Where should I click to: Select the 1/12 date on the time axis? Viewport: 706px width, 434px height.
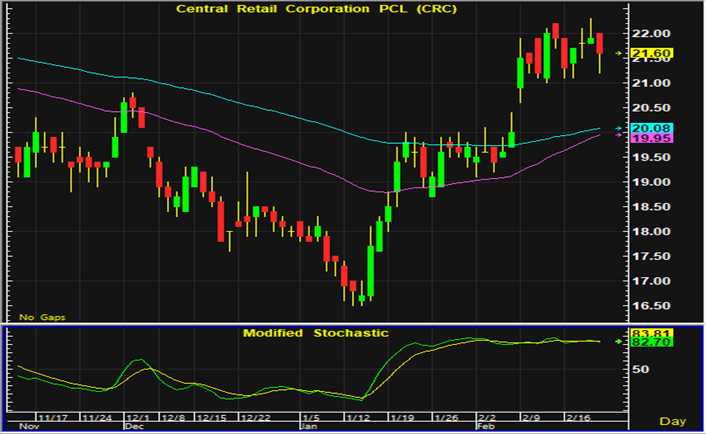point(357,415)
